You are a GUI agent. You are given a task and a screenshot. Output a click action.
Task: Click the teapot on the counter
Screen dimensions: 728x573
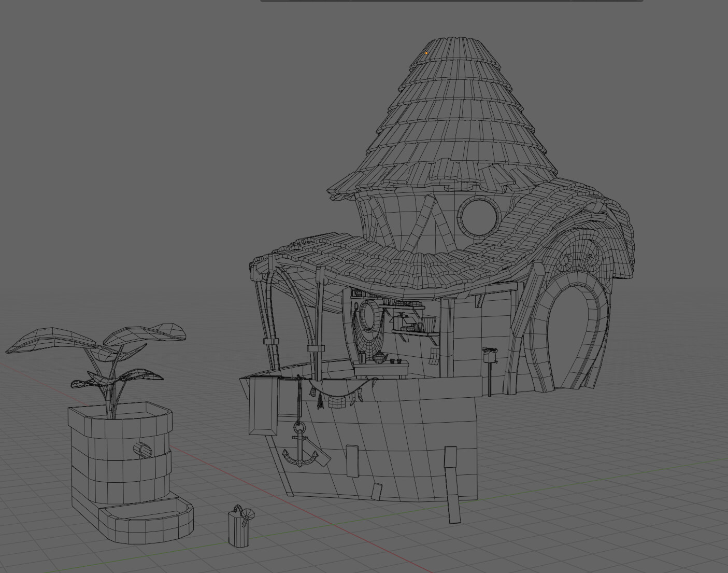coord(380,357)
